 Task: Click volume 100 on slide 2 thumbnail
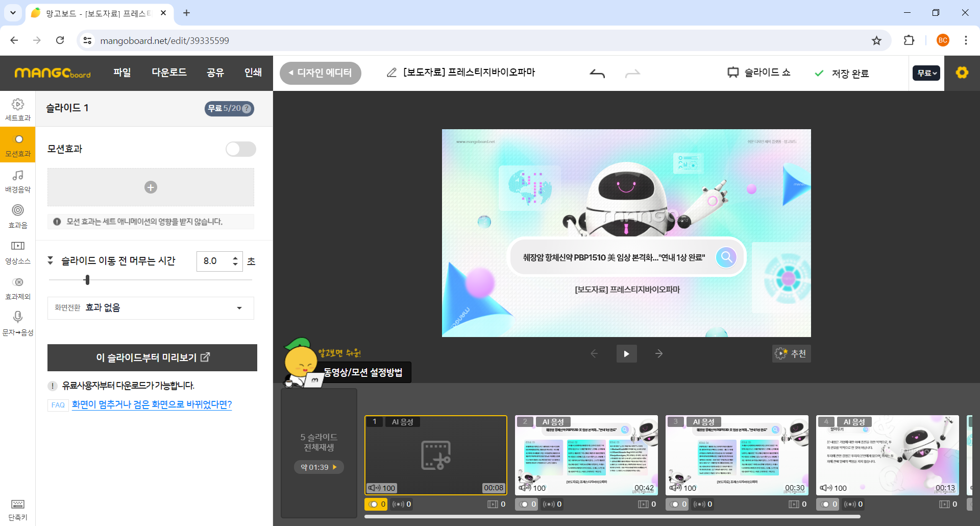pyautogui.click(x=532, y=488)
